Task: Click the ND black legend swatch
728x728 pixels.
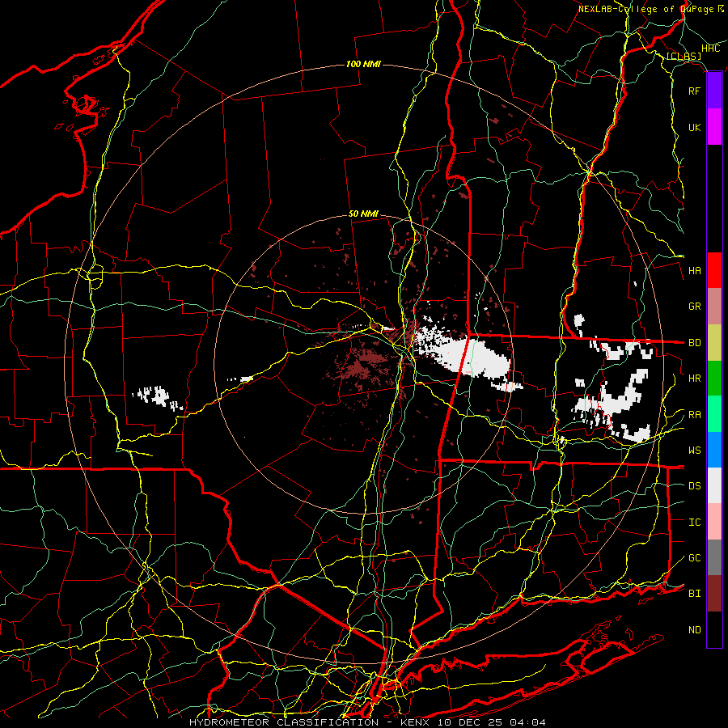Action: (714, 629)
